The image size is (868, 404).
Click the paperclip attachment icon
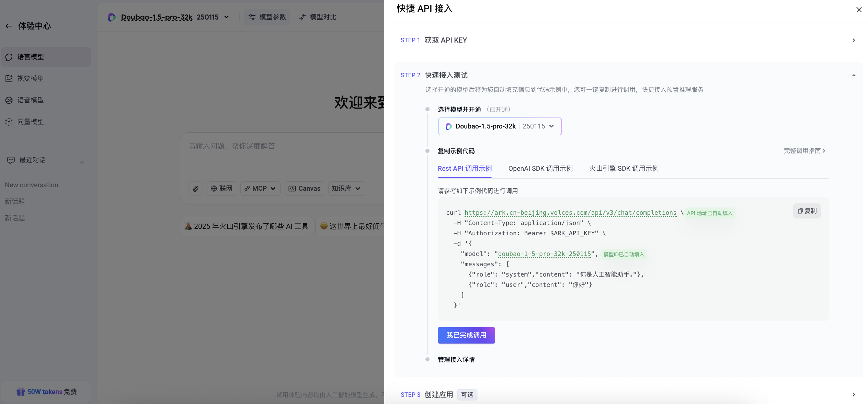(x=196, y=189)
